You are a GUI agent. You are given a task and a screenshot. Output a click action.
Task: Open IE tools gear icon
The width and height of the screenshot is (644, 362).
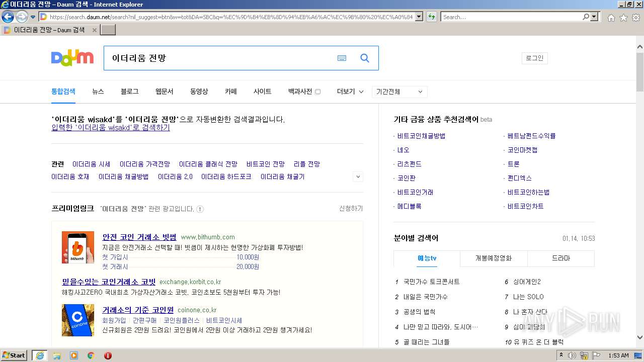click(636, 18)
